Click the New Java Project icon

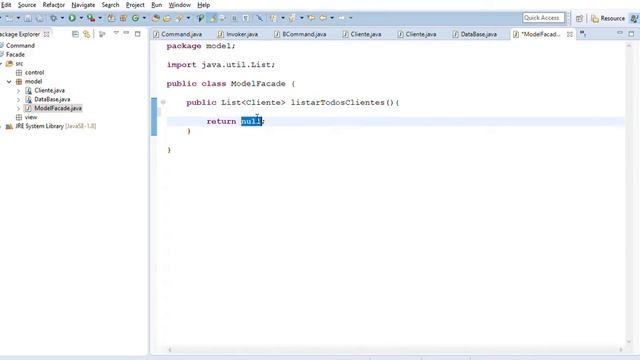pos(111,18)
